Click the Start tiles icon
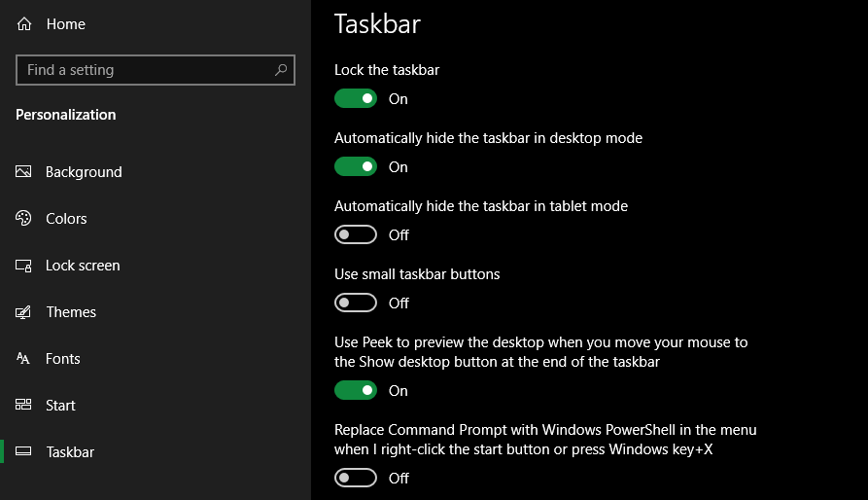 coord(24,406)
